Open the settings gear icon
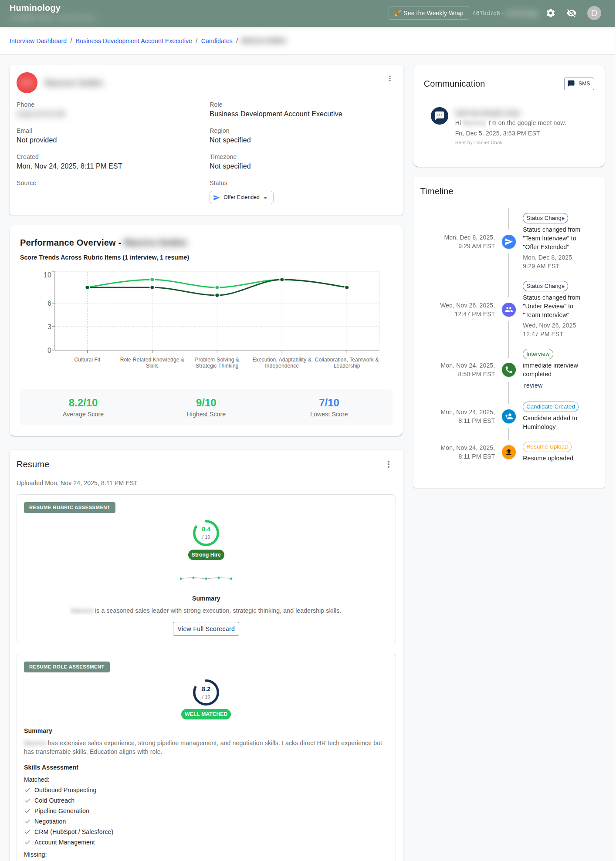The image size is (616, 861). click(x=551, y=13)
